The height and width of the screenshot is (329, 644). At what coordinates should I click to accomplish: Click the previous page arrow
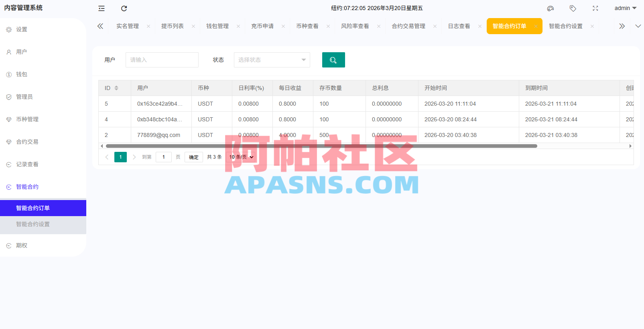click(x=107, y=157)
